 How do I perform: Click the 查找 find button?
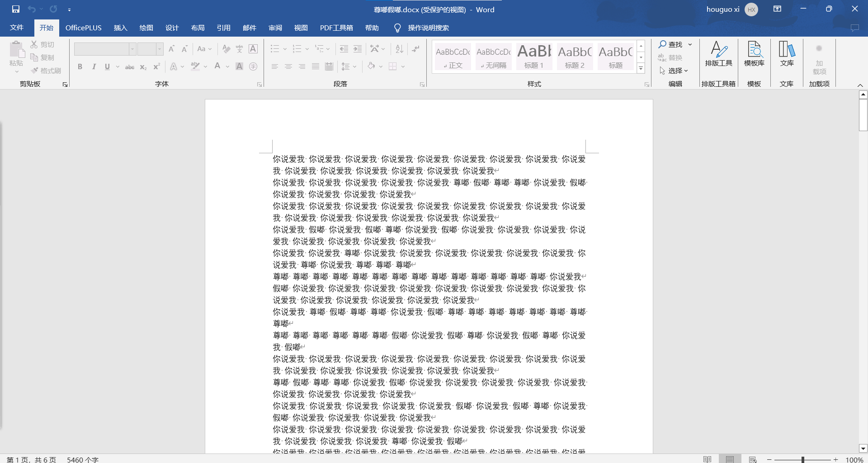(671, 44)
